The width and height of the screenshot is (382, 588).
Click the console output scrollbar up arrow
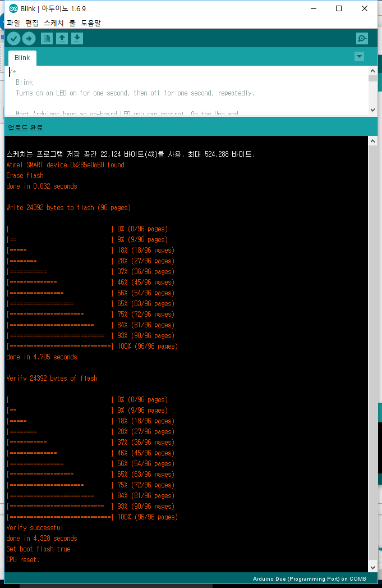pyautogui.click(x=373, y=141)
